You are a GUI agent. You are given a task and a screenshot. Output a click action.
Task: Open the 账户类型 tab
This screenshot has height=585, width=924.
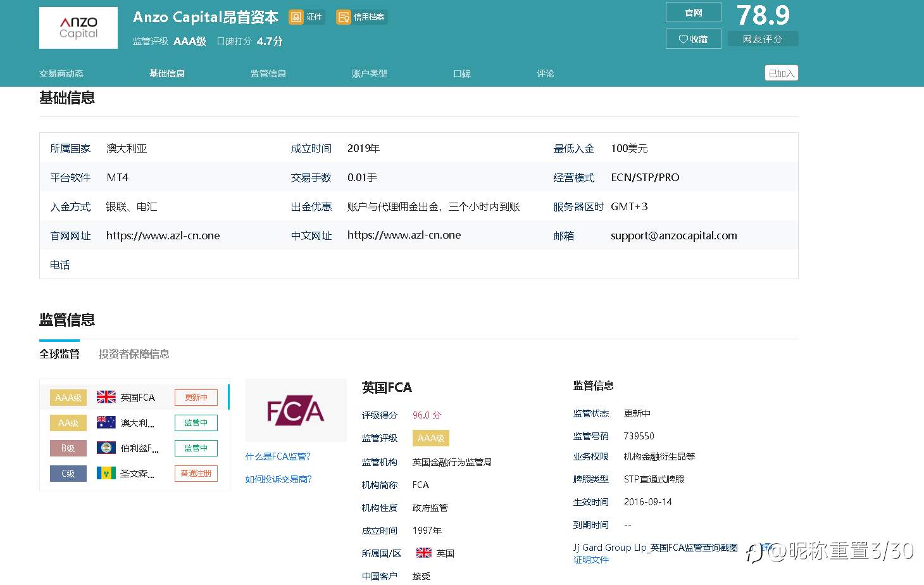(370, 73)
